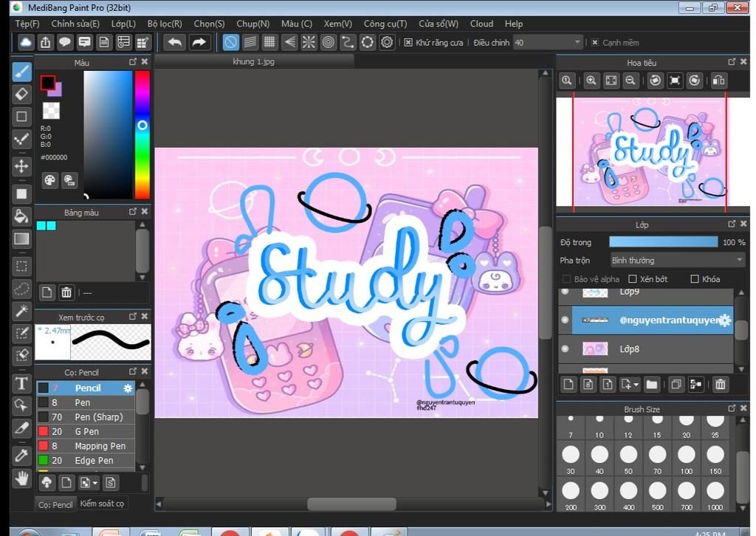Turn off snap with the circle-slash icon
The image size is (756, 536).
pos(230,42)
